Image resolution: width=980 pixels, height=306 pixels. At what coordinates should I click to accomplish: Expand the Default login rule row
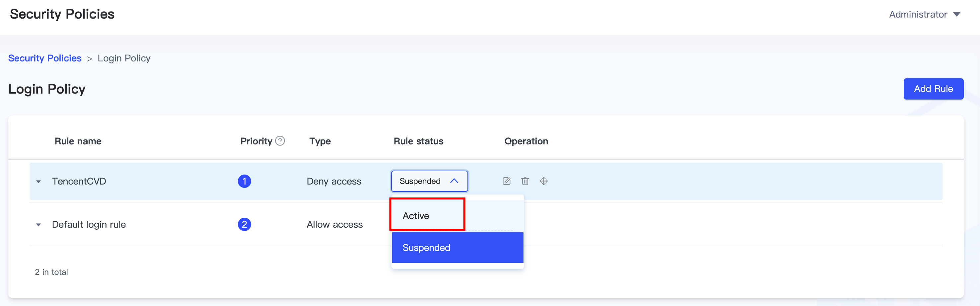click(38, 225)
